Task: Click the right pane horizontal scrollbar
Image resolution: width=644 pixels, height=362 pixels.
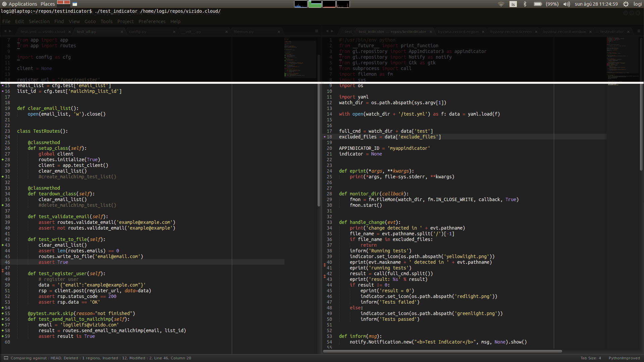Action: pos(442,351)
